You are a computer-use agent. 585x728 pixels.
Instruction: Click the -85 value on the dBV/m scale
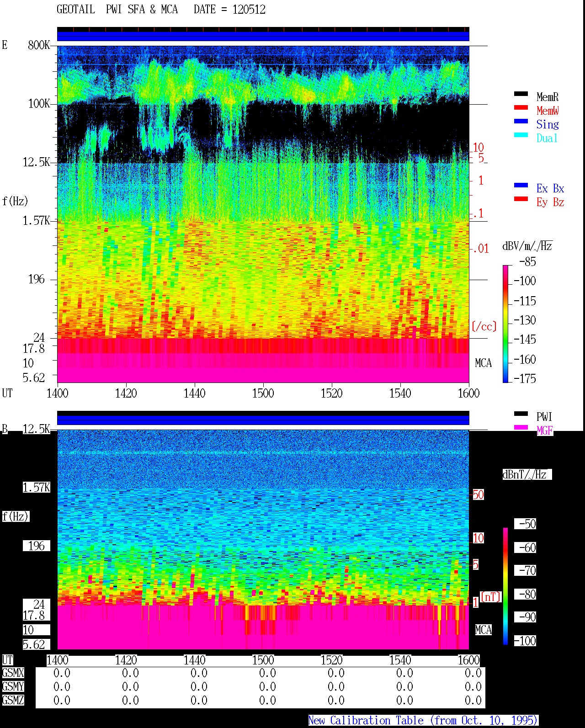pyautogui.click(x=527, y=262)
